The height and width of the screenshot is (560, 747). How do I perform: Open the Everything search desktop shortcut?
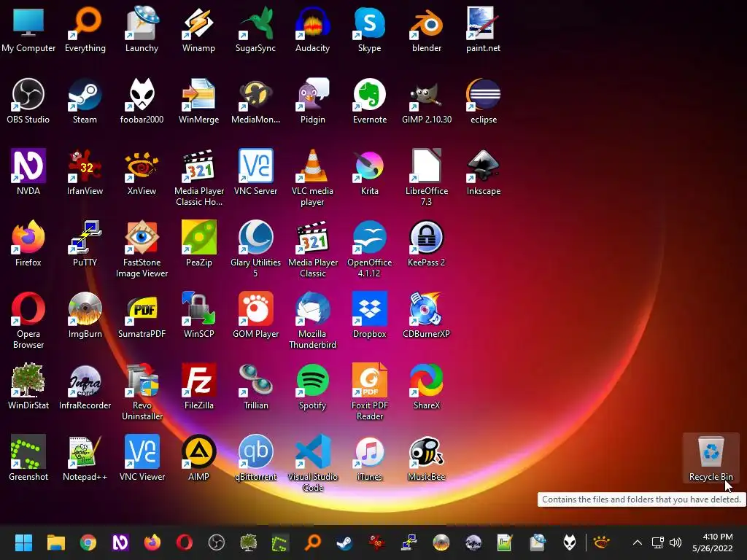point(85,29)
